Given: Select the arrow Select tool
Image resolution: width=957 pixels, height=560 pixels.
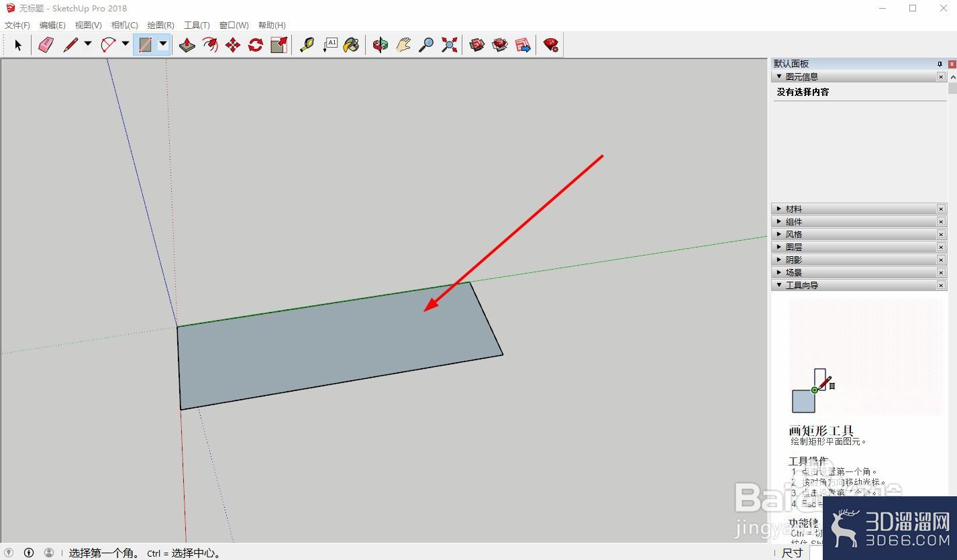Looking at the screenshot, I should [x=18, y=45].
